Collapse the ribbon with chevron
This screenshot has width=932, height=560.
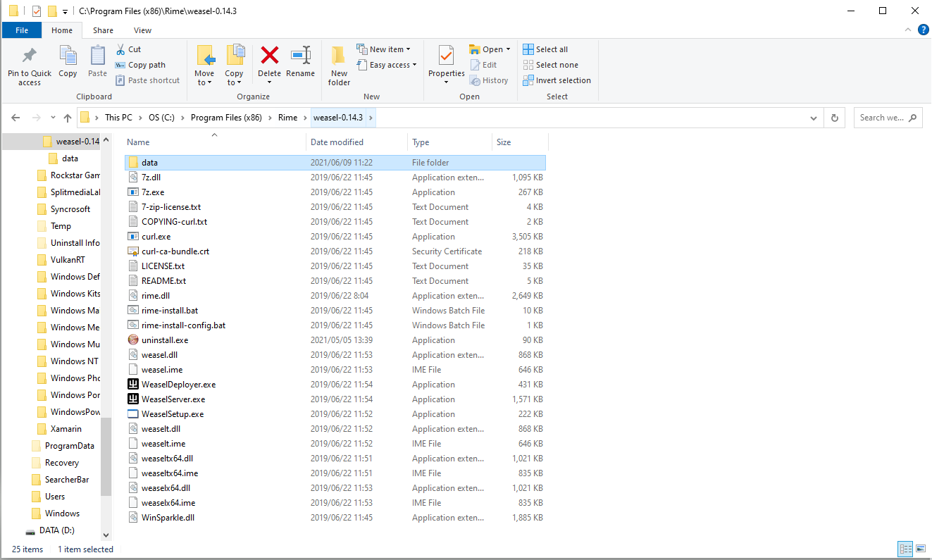pyautogui.click(x=907, y=30)
